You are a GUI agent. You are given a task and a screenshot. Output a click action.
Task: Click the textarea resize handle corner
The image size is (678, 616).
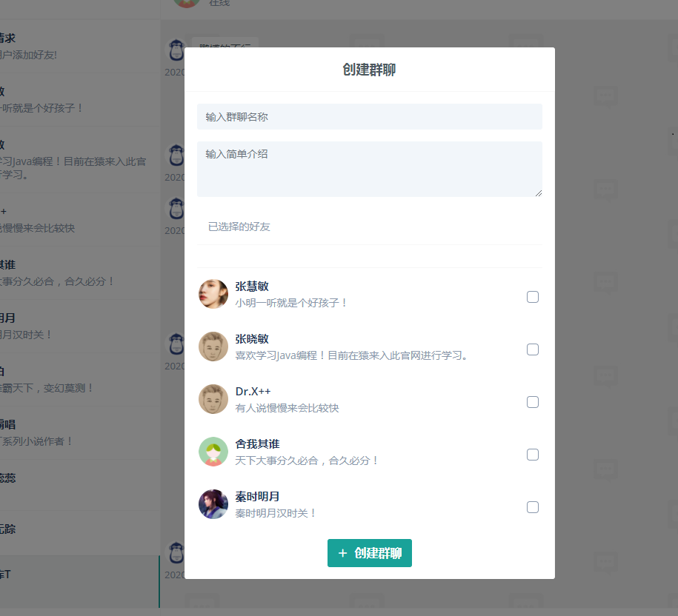(x=539, y=193)
